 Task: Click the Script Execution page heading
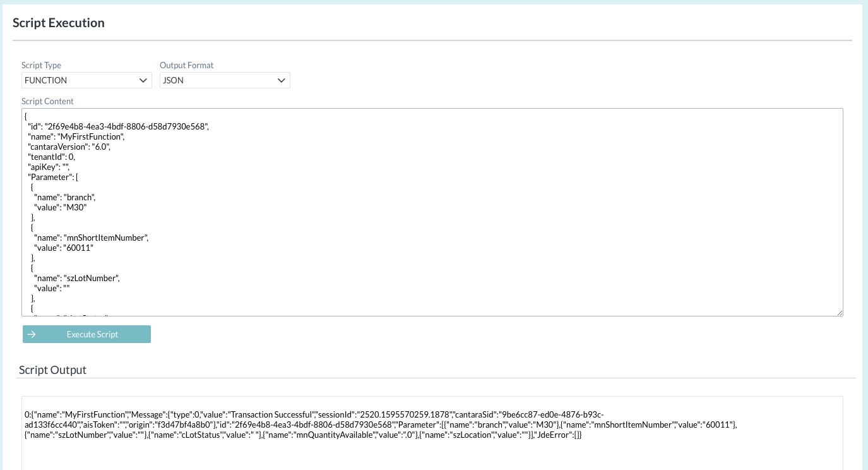(x=59, y=23)
